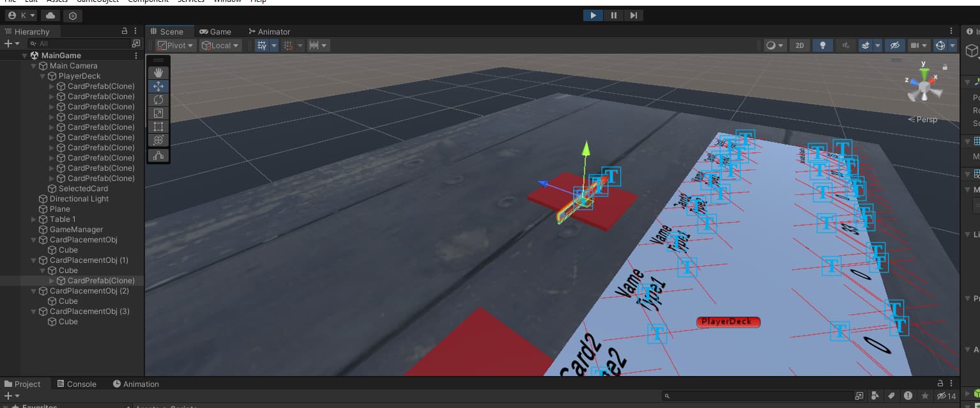This screenshot has height=408, width=980.
Task: Select the combined Move, Rotate and Scale tool
Action: point(158,140)
